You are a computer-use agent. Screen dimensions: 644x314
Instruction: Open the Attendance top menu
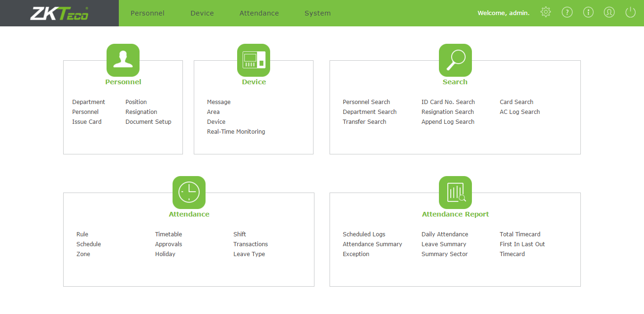[259, 13]
